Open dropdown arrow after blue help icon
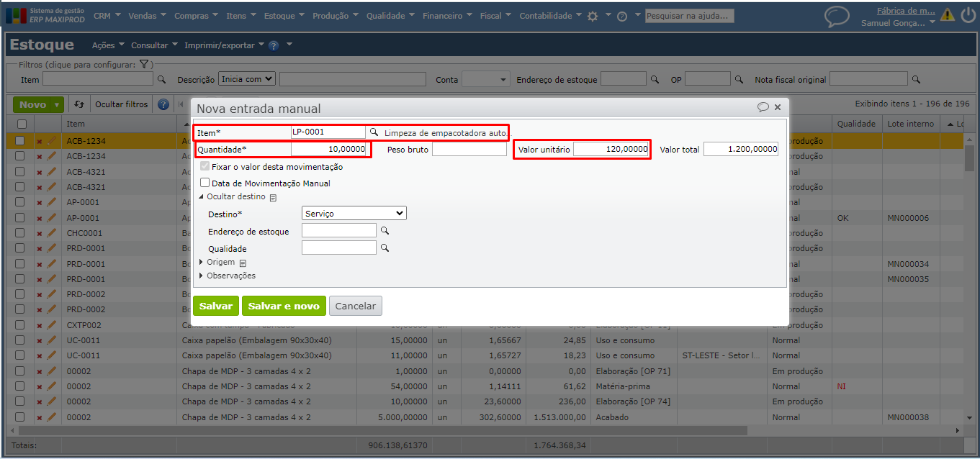980x459 pixels. pos(289,45)
